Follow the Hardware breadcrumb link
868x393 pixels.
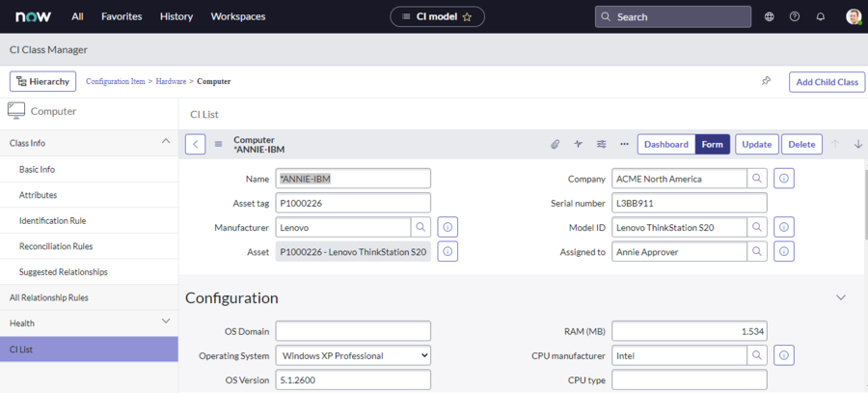[x=171, y=81]
